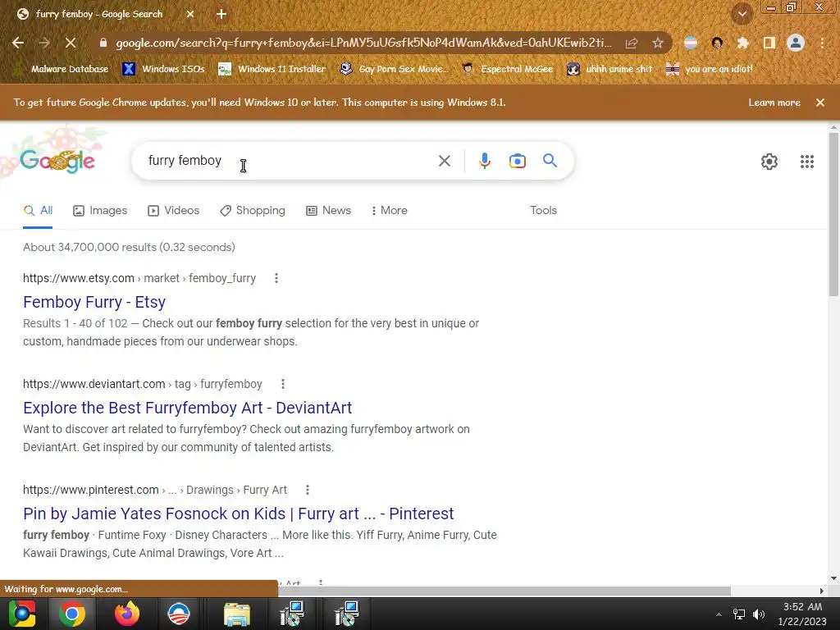The width and height of the screenshot is (840, 630).
Task: Show hidden system tray icons arrow
Action: click(x=719, y=614)
